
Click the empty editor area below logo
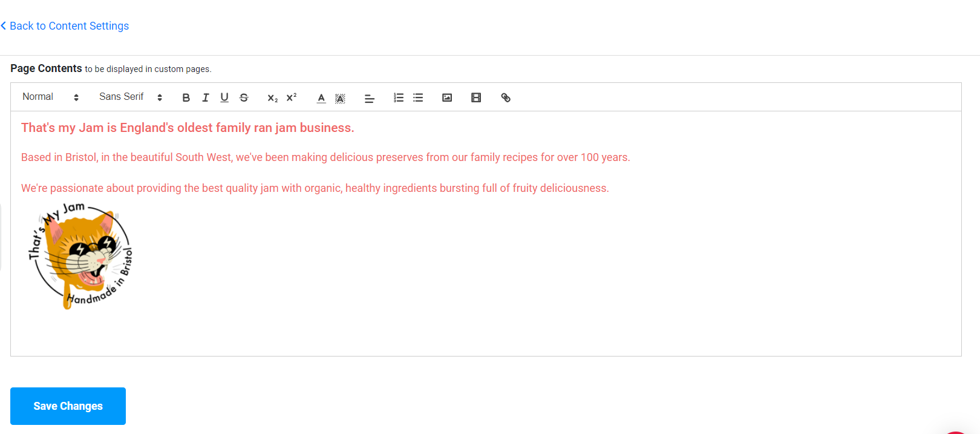(x=486, y=333)
